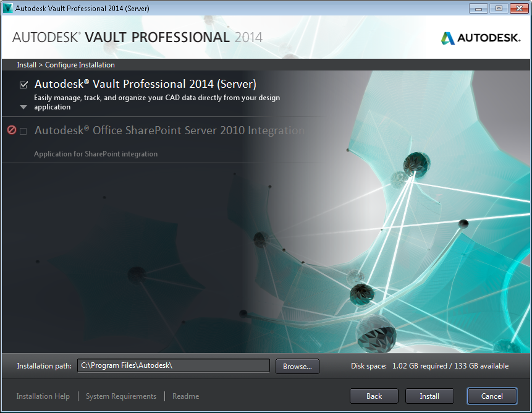Screen dimensions: 532x413
Task: Expand the Vault Professional configuration details arrow
Action: [23, 106]
